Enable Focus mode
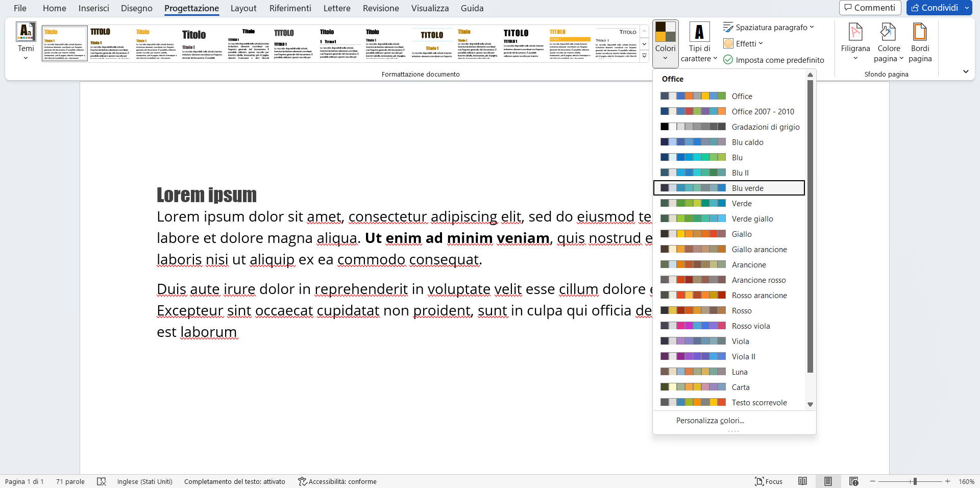The width and height of the screenshot is (980, 488). coord(769,481)
